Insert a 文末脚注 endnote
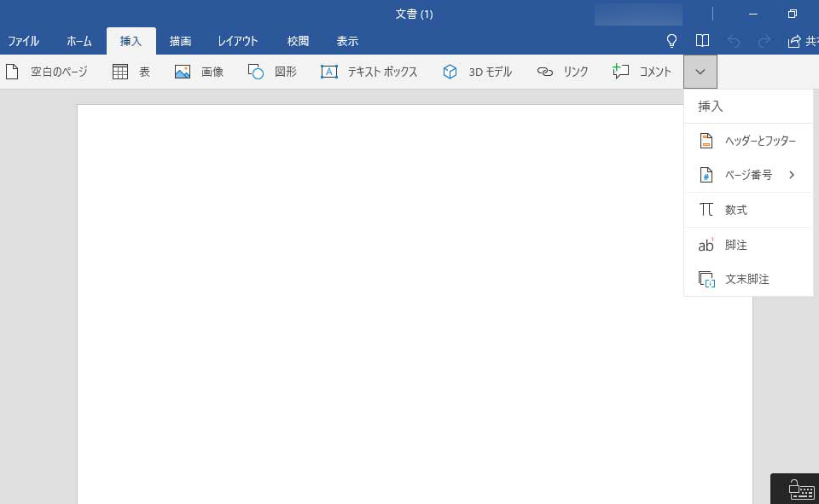Screen dimensions: 819x504 point(748,279)
